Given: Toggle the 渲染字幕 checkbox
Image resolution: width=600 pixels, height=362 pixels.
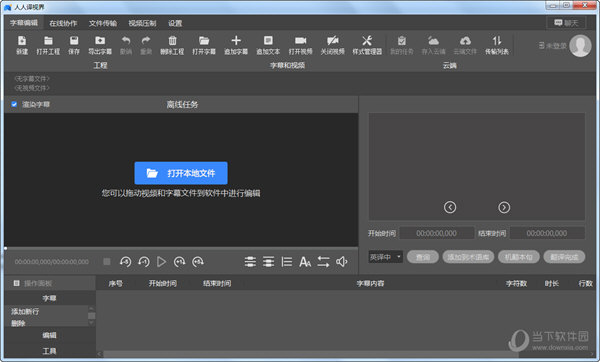Looking at the screenshot, I should (x=14, y=104).
